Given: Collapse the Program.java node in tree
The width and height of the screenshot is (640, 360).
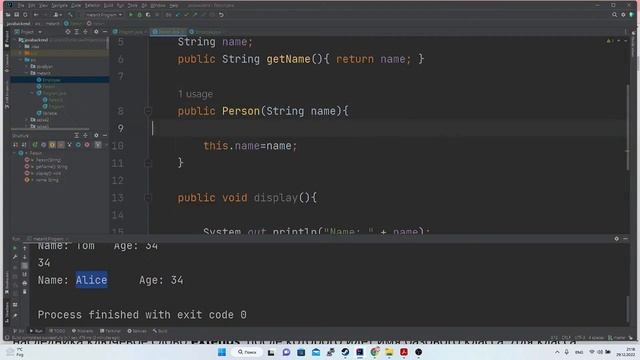Looking at the screenshot, I should (x=32, y=93).
